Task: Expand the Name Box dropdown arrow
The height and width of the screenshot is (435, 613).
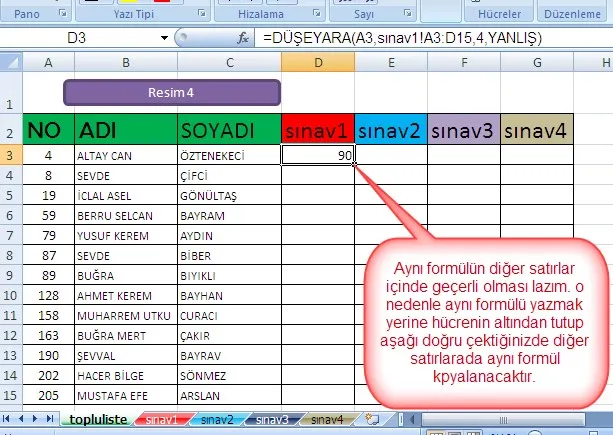Action: pos(164,38)
